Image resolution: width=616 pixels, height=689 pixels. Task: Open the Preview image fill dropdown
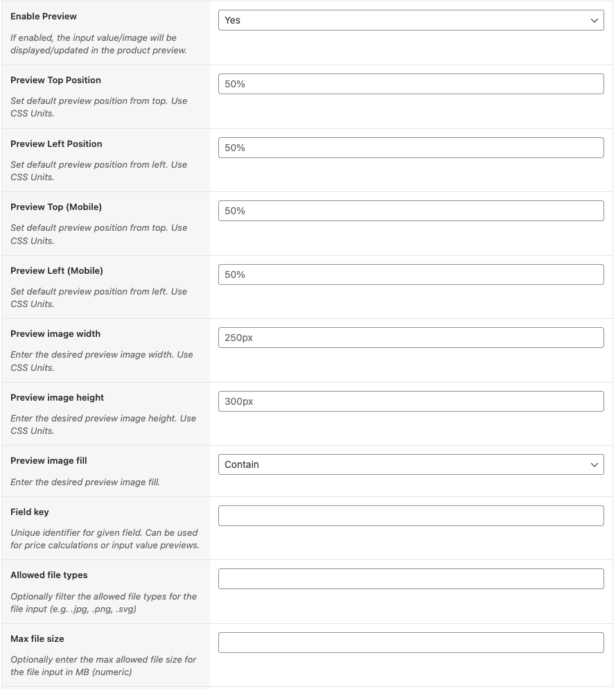pyautogui.click(x=411, y=464)
